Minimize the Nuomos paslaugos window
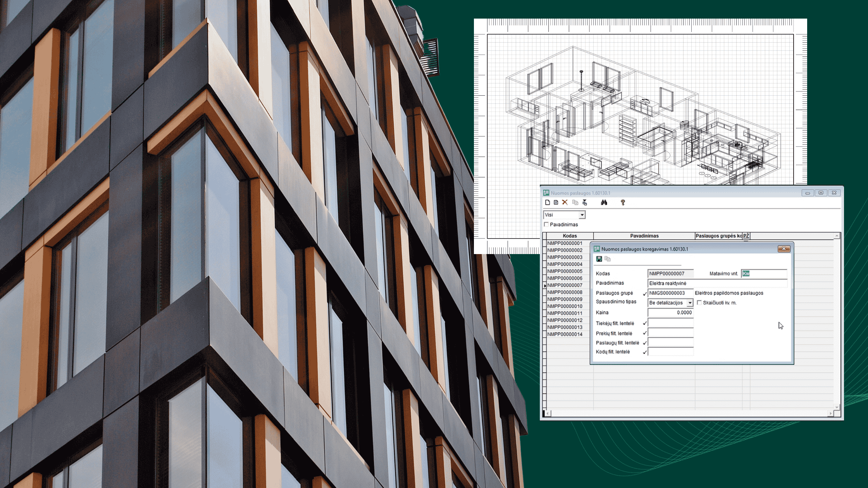 808,193
